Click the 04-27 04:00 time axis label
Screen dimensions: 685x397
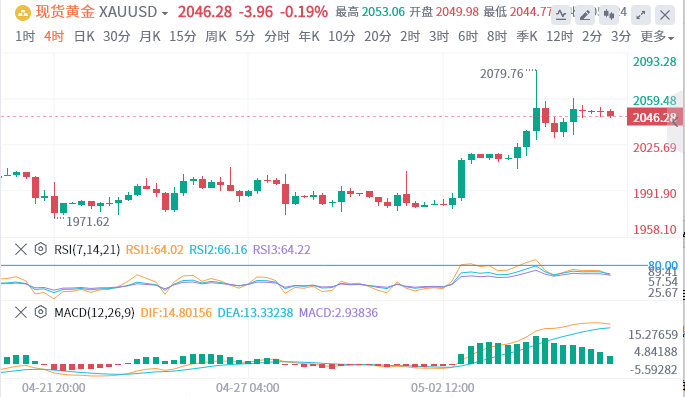tap(248, 388)
